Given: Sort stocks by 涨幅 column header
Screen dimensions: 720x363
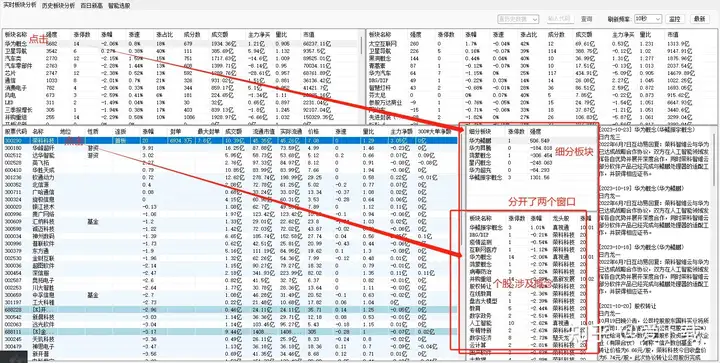Looking at the screenshot, I should [148, 132].
